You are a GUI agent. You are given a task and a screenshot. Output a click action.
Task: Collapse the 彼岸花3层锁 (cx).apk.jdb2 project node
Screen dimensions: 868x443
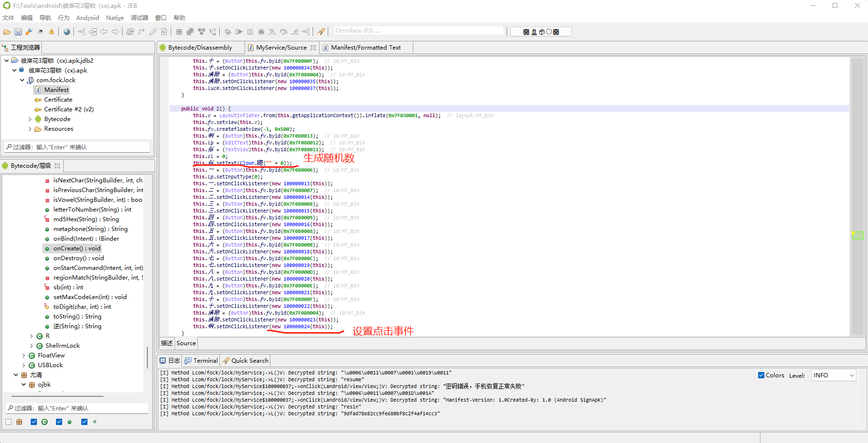6,60
